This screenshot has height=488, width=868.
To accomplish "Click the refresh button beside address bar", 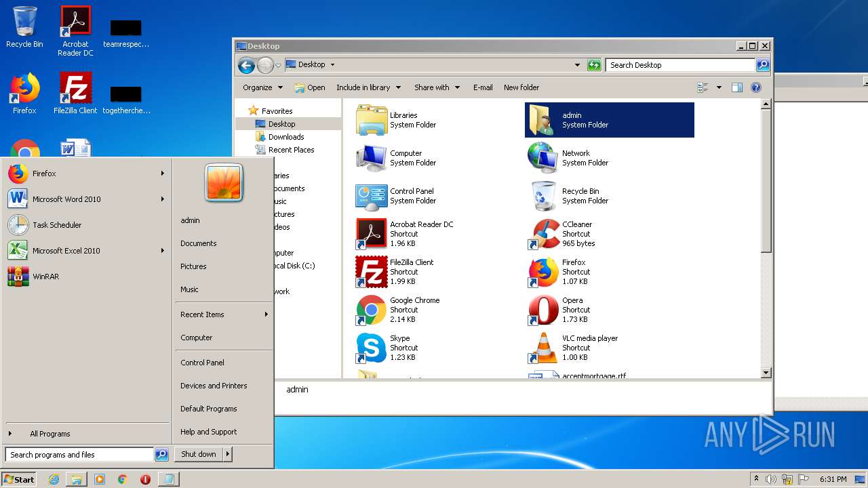I will click(x=594, y=65).
